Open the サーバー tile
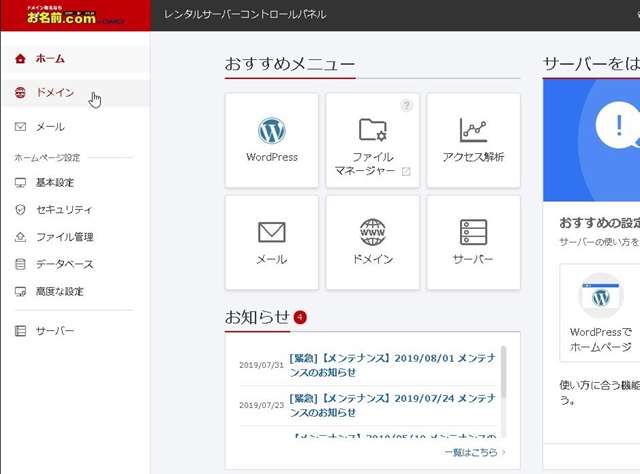 coord(473,242)
